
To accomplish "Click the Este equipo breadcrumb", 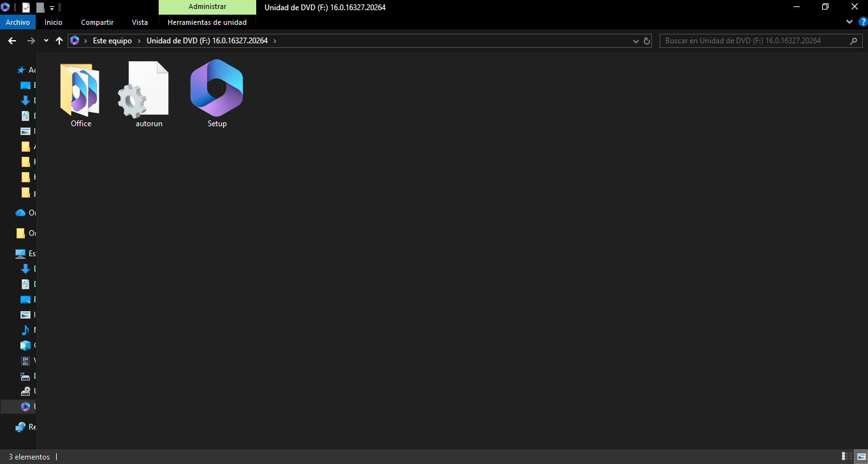I will point(112,41).
